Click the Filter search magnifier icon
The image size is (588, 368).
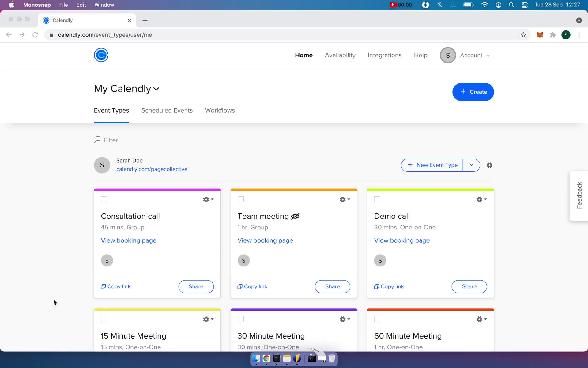click(x=97, y=140)
